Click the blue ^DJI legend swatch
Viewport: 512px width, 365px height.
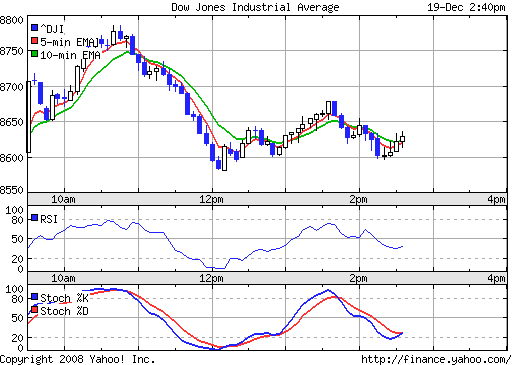click(x=34, y=27)
